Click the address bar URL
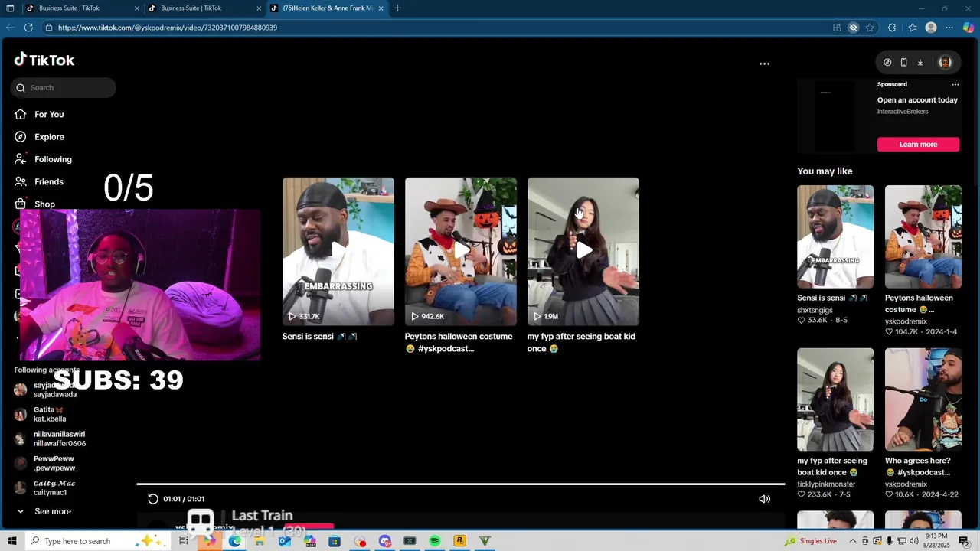Image resolution: width=980 pixels, height=551 pixels. coord(168,28)
